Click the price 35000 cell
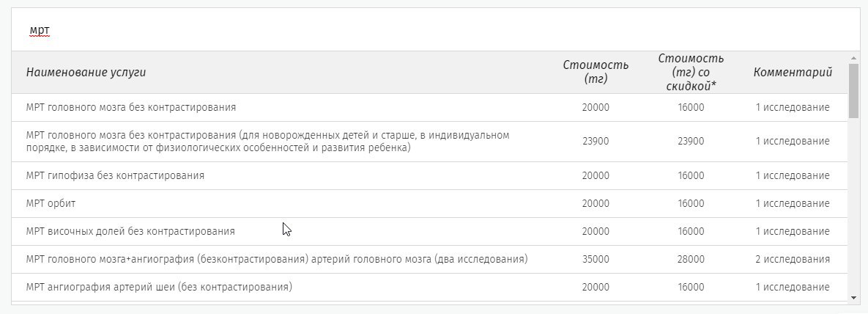Viewport: 868px width, 314px height. pyautogui.click(x=596, y=259)
